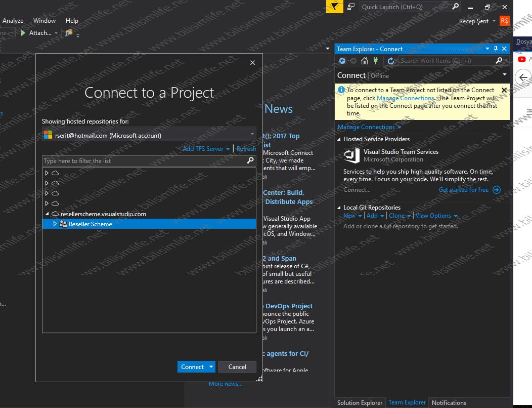Screen dimensions: 532x408
Task: Open the Help menu
Action: [x=72, y=21]
